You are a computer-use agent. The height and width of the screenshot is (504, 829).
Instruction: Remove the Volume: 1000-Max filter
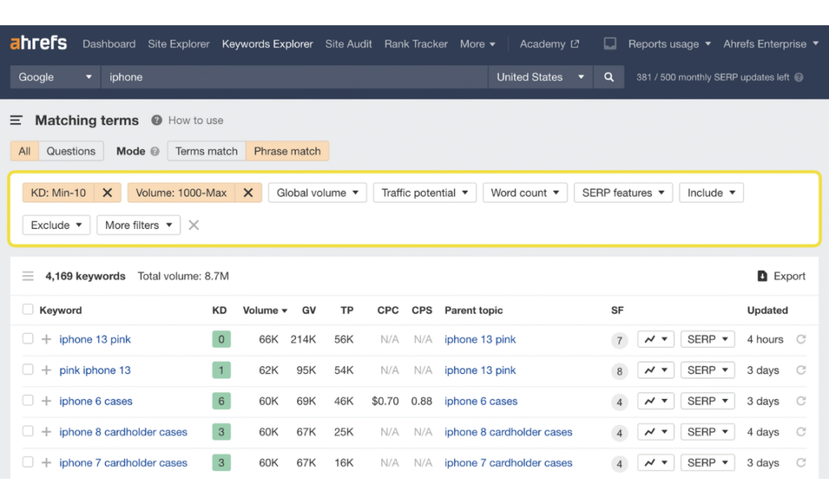(x=248, y=193)
